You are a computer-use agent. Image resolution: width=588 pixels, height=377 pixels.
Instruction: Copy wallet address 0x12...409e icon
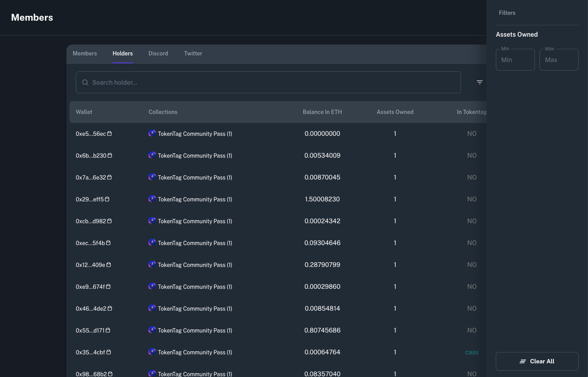[109, 265]
